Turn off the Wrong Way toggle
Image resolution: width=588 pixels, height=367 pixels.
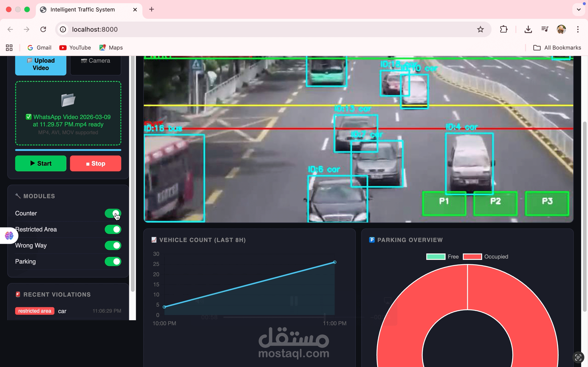113,245
